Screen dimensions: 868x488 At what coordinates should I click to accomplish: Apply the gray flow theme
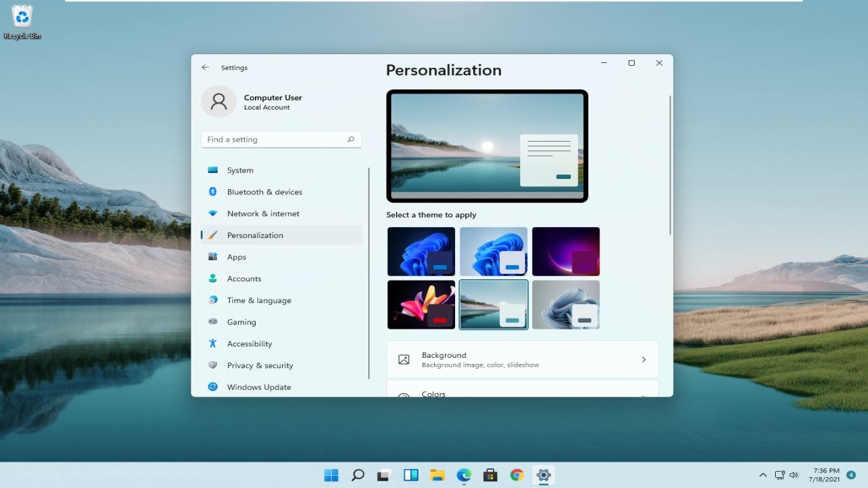coord(566,304)
